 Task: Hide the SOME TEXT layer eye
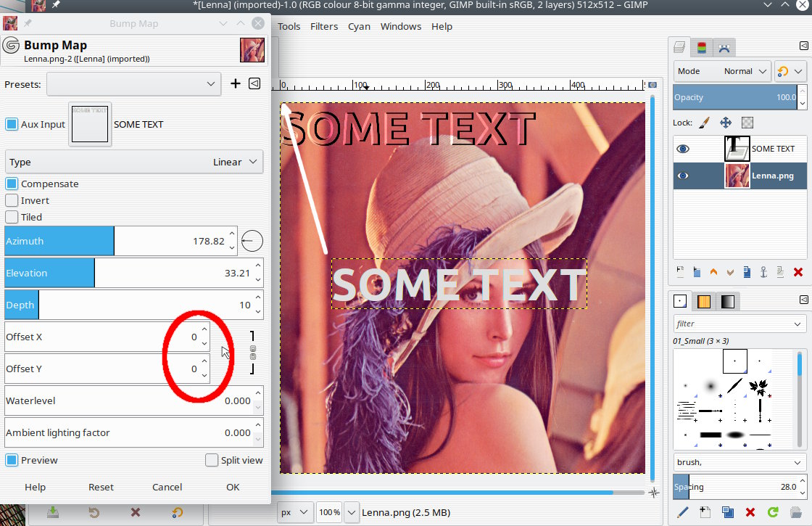click(683, 149)
